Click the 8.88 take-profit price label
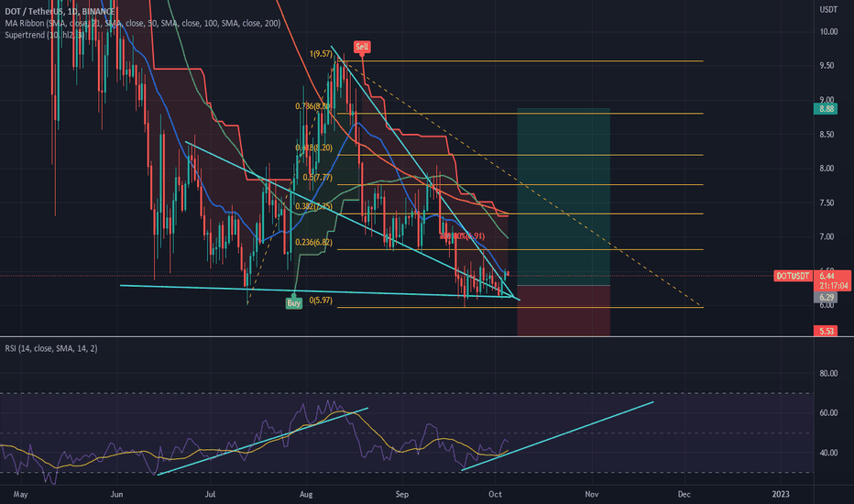The width and height of the screenshot is (854, 504). click(x=826, y=109)
